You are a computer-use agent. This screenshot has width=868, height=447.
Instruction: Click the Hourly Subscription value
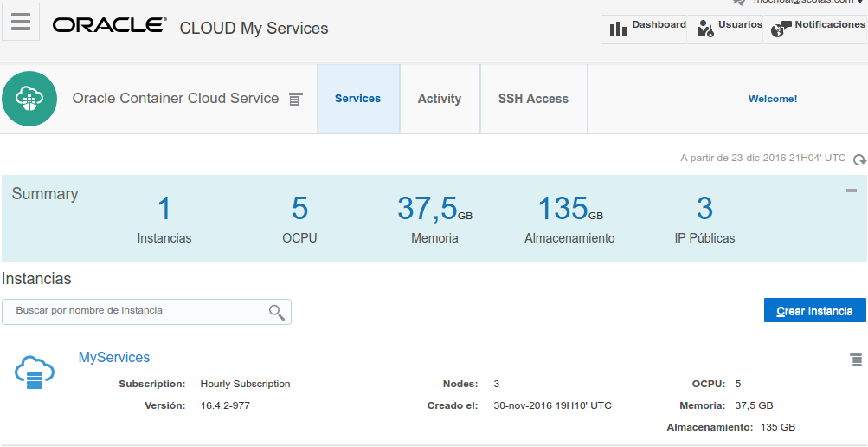pos(245,384)
